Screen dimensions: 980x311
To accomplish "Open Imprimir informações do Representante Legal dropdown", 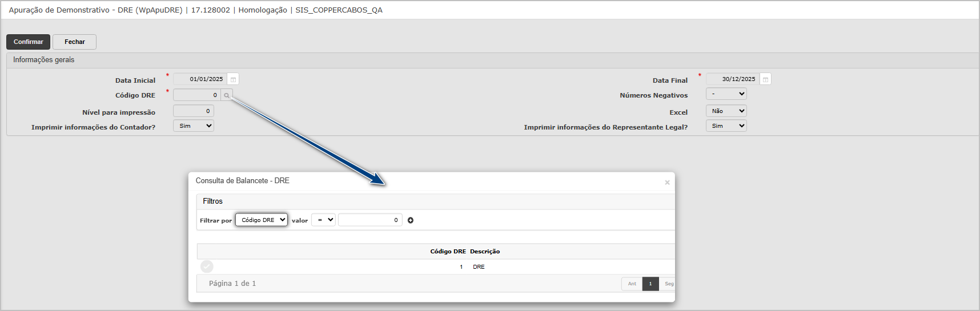I will (x=726, y=126).
